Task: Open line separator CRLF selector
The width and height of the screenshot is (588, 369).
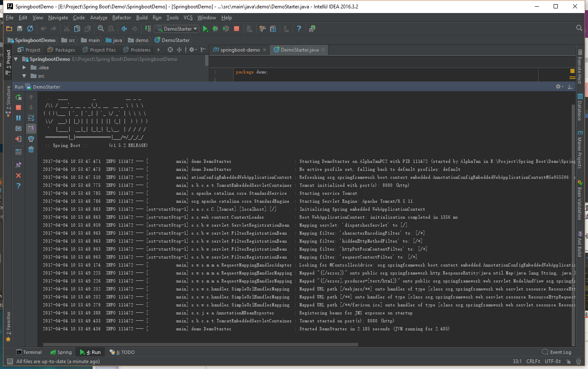Action: pyautogui.click(x=533, y=361)
